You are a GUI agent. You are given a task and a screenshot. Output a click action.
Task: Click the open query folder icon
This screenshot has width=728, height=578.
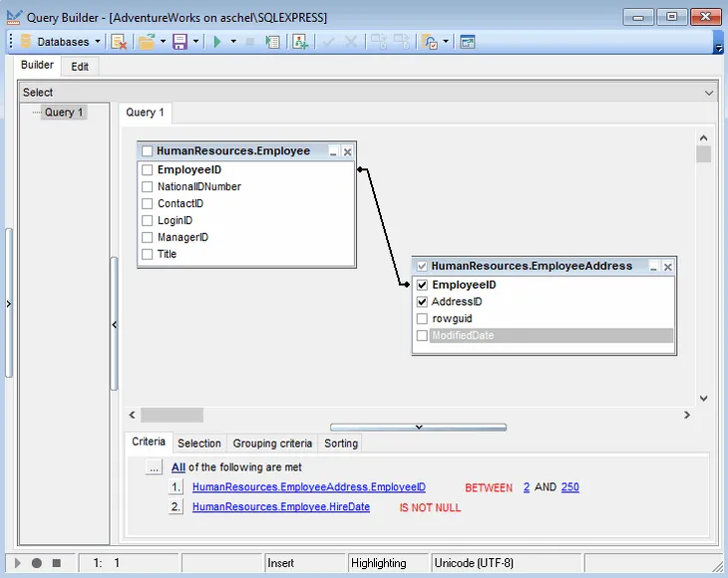[x=147, y=42]
